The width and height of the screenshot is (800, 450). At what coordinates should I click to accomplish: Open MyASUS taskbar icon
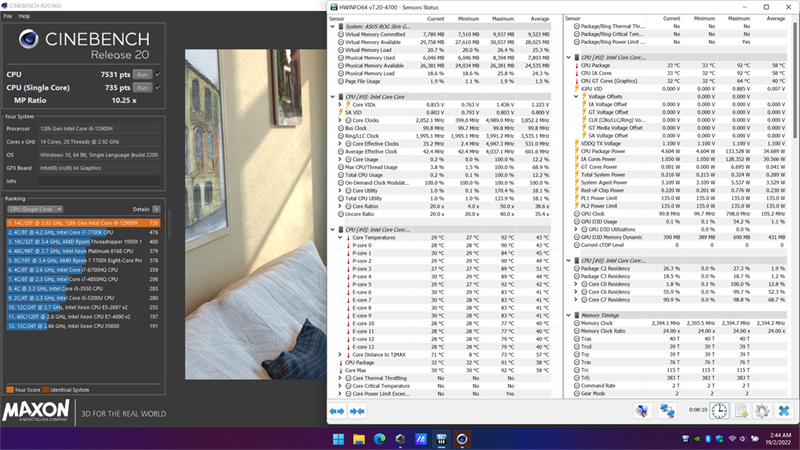421,439
